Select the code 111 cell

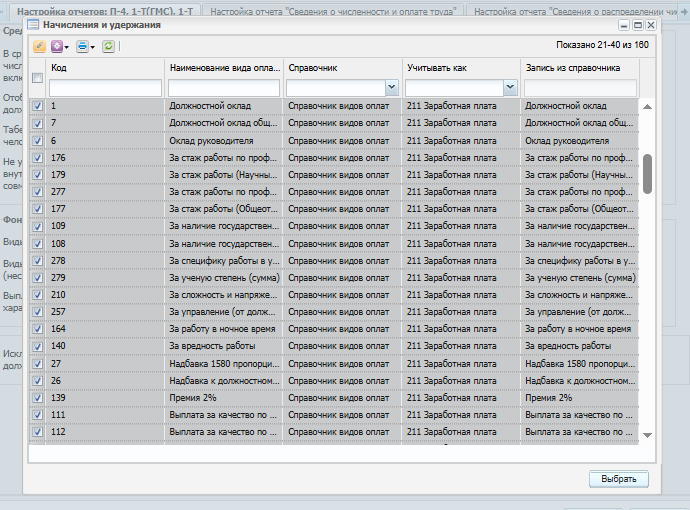pos(105,415)
